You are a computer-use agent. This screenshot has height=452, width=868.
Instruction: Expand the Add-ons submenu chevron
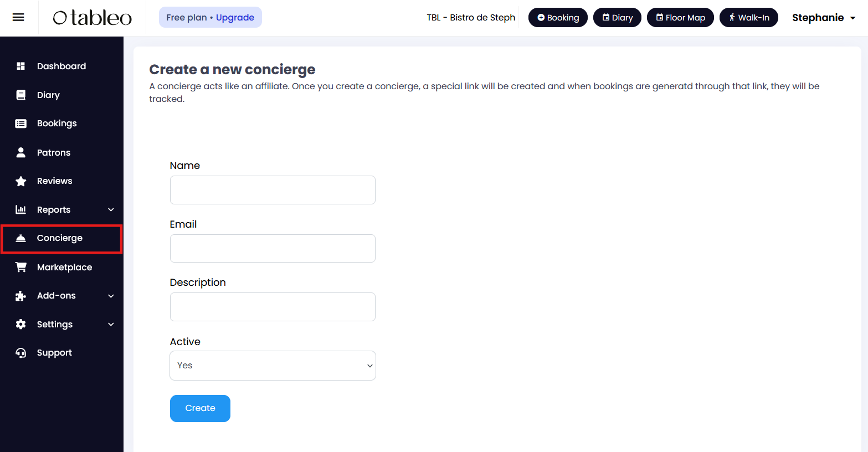tap(111, 296)
